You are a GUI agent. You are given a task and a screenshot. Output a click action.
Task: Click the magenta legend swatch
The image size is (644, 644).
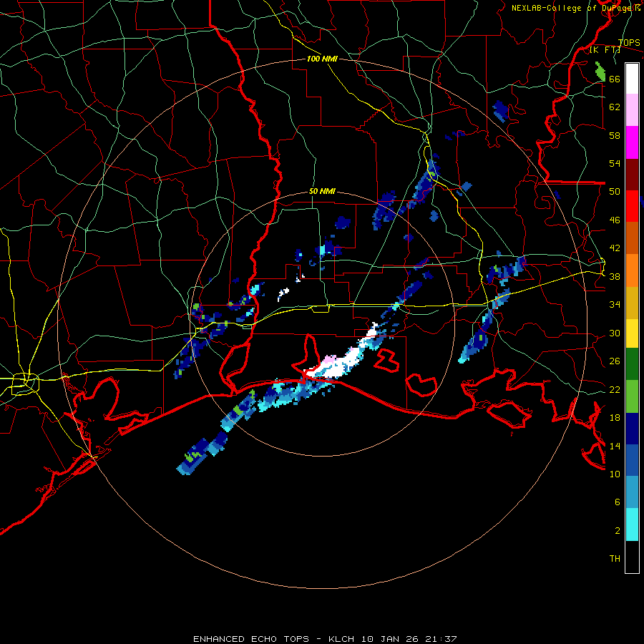point(632,142)
